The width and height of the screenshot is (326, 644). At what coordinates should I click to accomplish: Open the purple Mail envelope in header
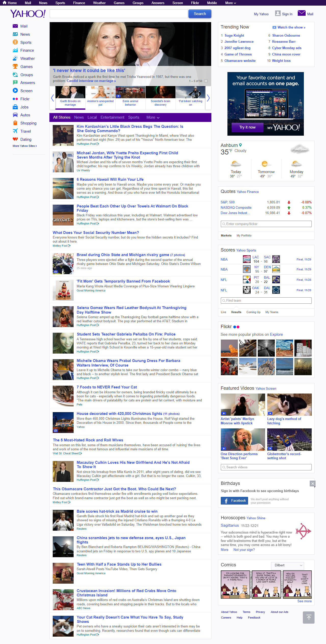[x=302, y=13]
